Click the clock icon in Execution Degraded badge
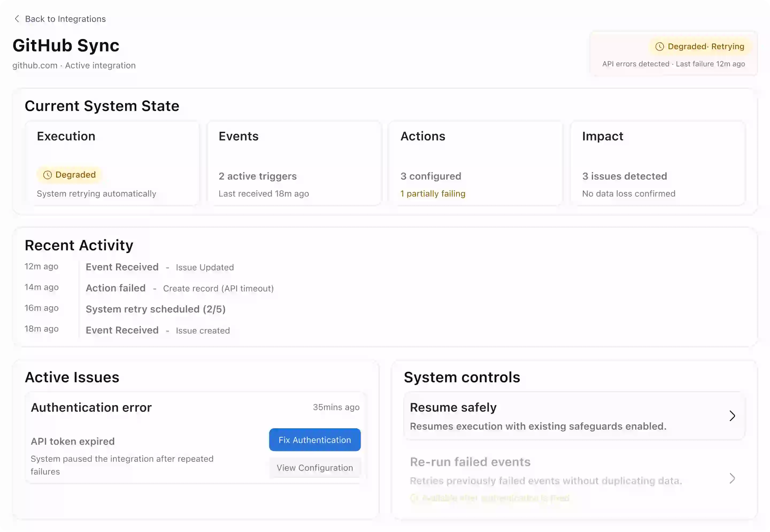Screen dimensions: 770x532 click(x=47, y=175)
